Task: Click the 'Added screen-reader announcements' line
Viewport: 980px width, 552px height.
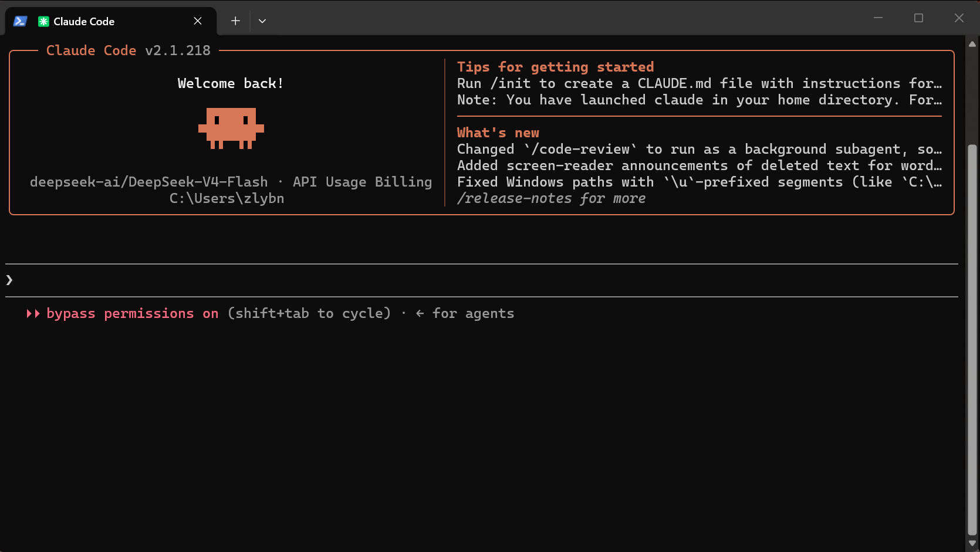Action: click(699, 165)
